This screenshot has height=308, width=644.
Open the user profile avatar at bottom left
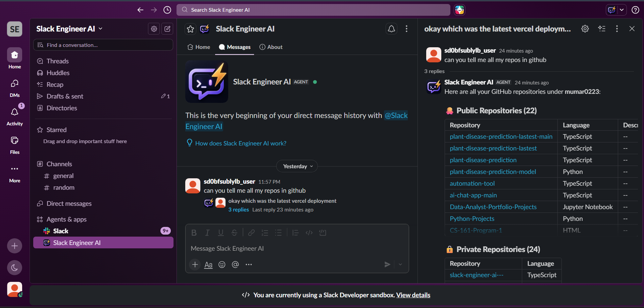click(15, 289)
